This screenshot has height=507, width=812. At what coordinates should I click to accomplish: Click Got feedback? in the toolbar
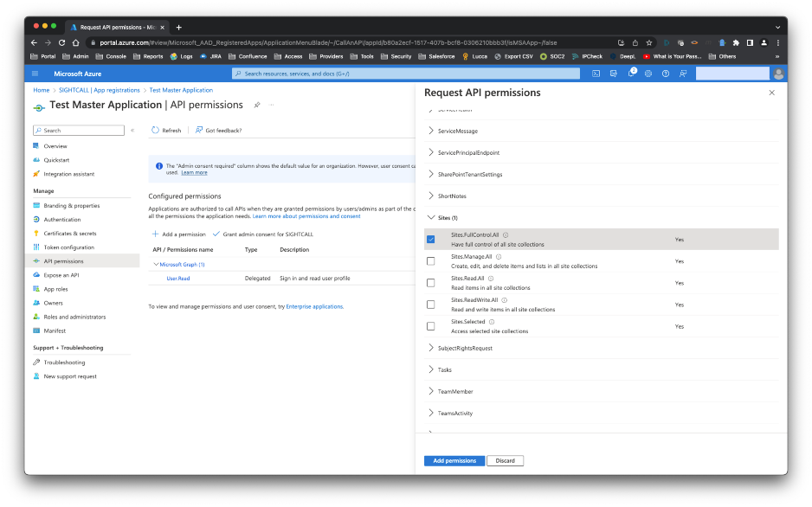(218, 131)
